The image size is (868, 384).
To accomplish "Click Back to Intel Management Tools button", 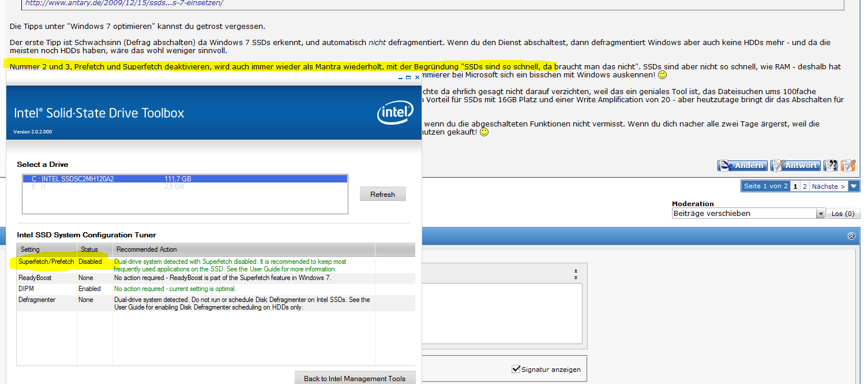I will 355,379.
